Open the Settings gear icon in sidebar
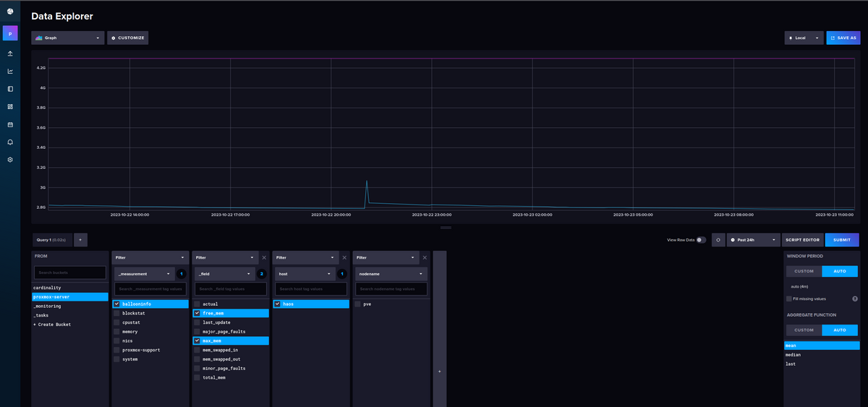This screenshot has height=407, width=868. (10, 159)
